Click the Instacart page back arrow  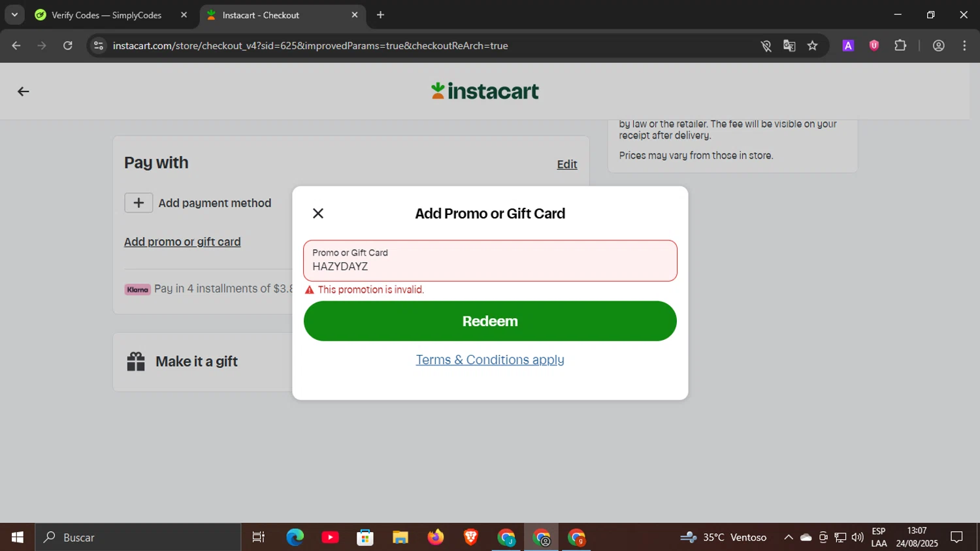point(24,92)
